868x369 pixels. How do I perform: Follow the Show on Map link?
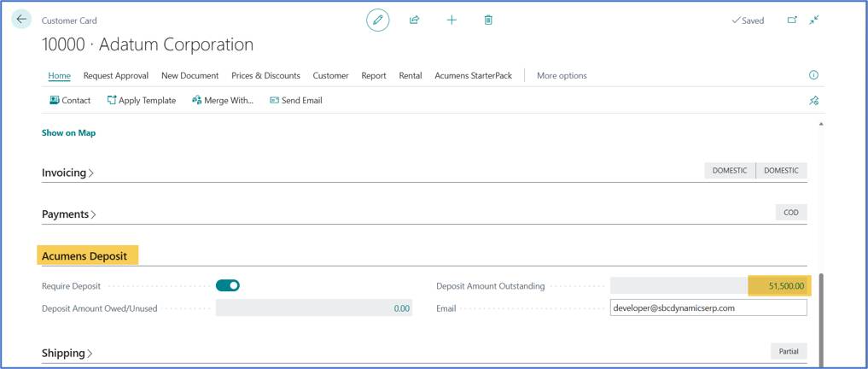pyautogui.click(x=68, y=133)
